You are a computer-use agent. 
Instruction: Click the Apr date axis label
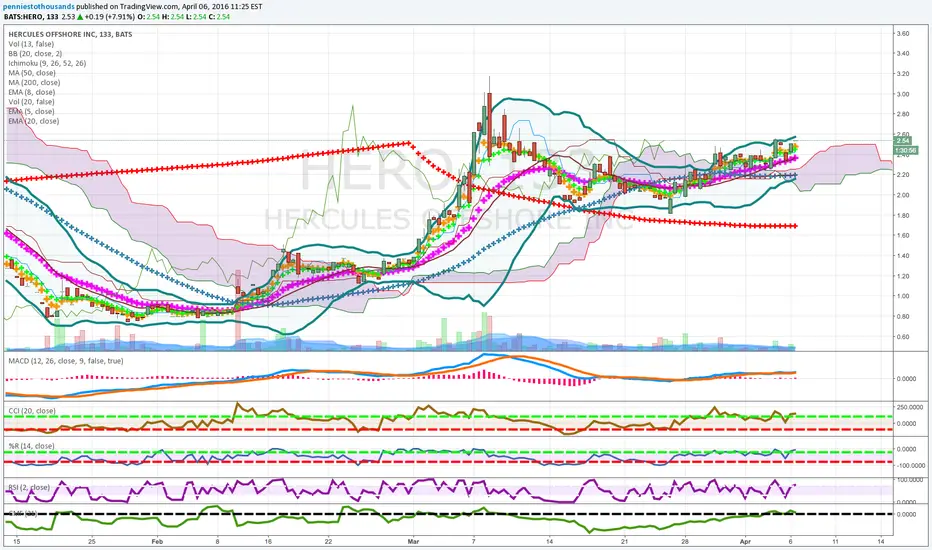[745, 542]
